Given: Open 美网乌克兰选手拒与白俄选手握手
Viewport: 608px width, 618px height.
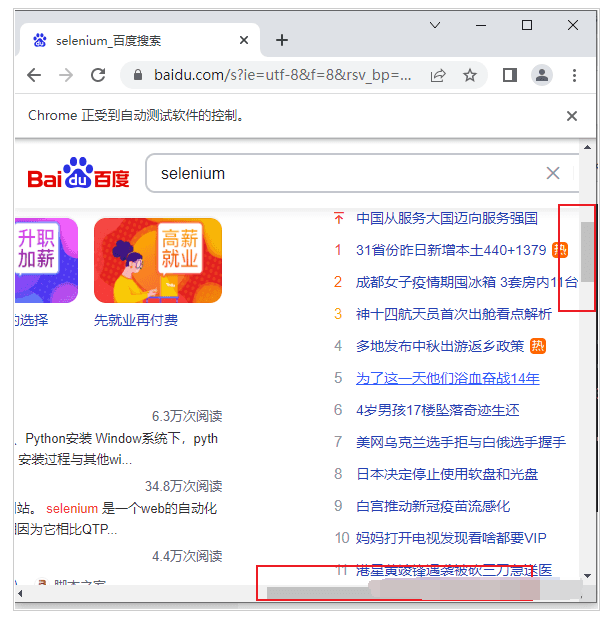Looking at the screenshot, I should pyautogui.click(x=461, y=442).
